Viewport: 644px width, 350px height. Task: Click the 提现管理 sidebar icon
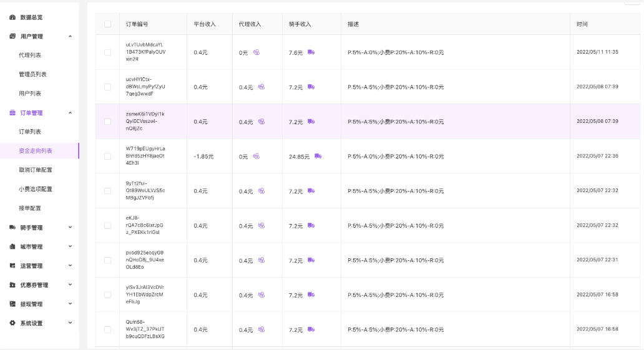point(12,304)
